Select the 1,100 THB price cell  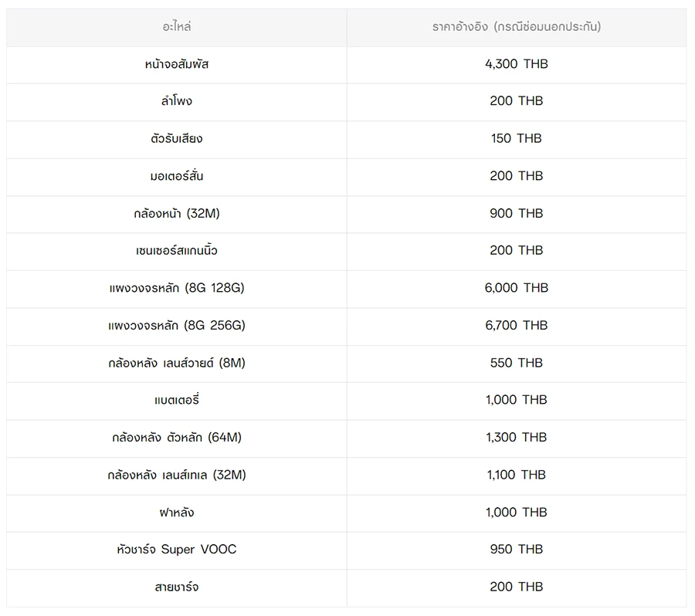coord(516,475)
